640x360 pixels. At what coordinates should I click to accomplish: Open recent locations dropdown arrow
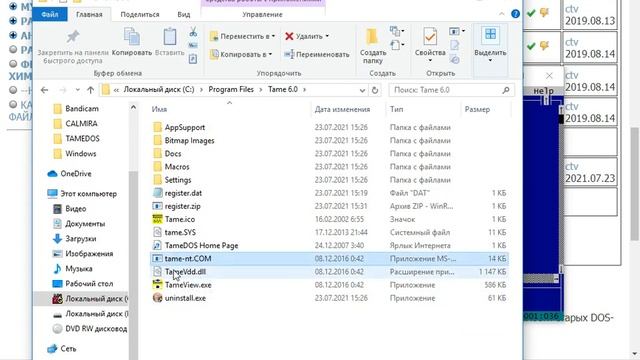(x=78, y=90)
